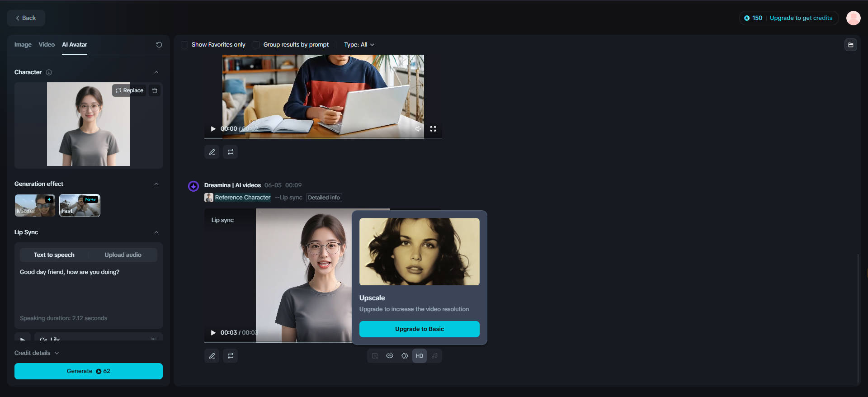
Task: Enable Group results by prompt checkbox
Action: coord(256,45)
